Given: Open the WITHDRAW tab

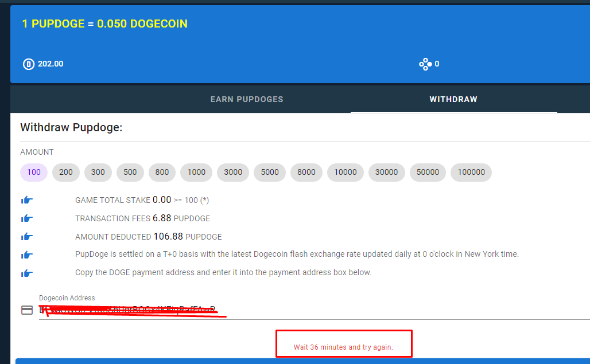Looking at the screenshot, I should [453, 99].
